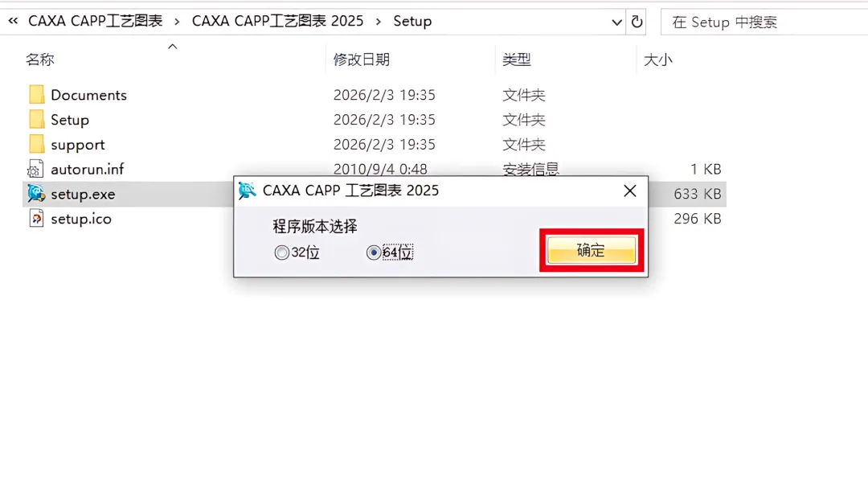Click the CAXA dialog title bar icon

247,191
